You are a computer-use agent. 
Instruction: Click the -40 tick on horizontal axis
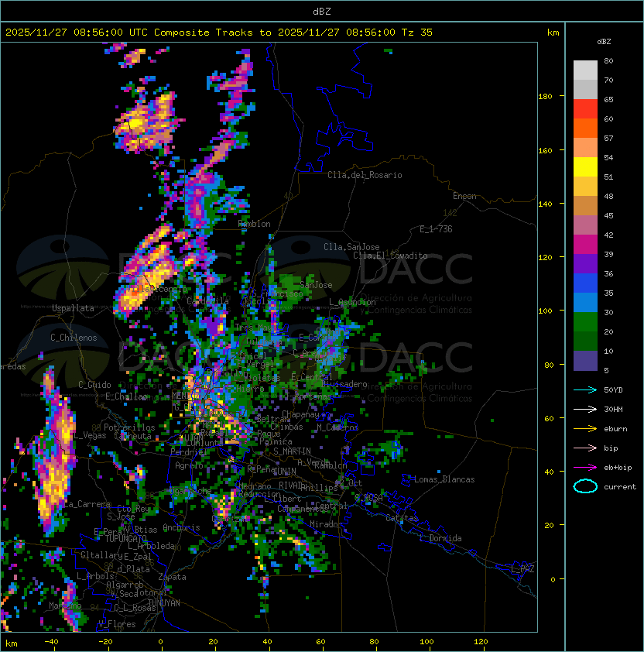[51, 642]
